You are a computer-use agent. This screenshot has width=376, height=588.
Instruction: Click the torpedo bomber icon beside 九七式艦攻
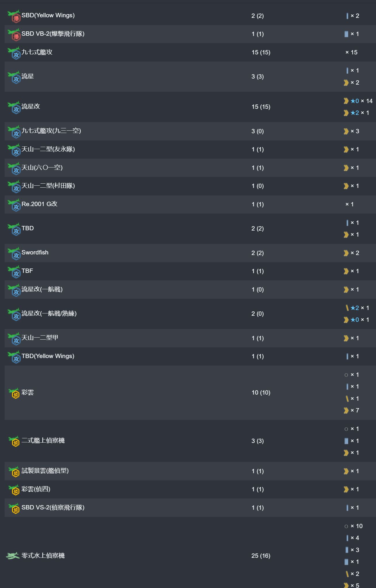click(14, 53)
